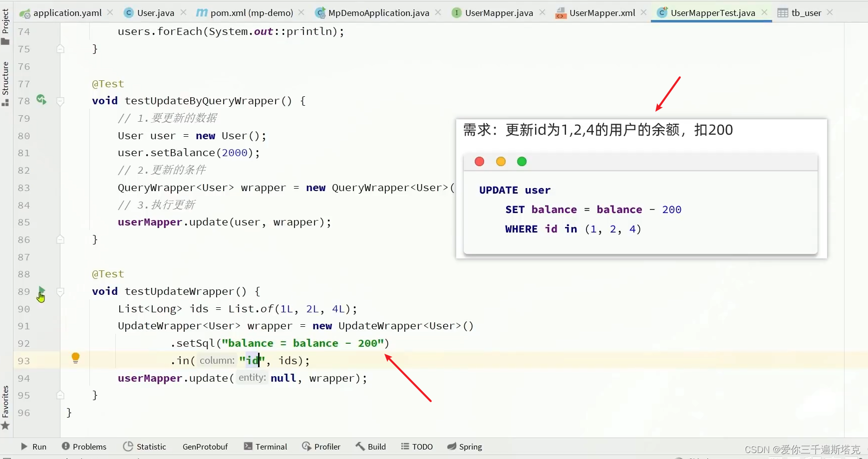868x459 pixels.
Task: Open the Statistic tool window
Action: (x=145, y=447)
